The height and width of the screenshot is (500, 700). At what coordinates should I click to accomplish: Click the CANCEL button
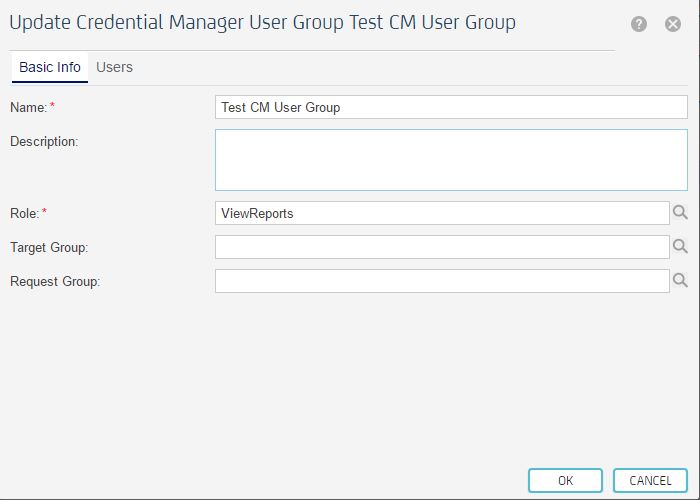(x=650, y=481)
